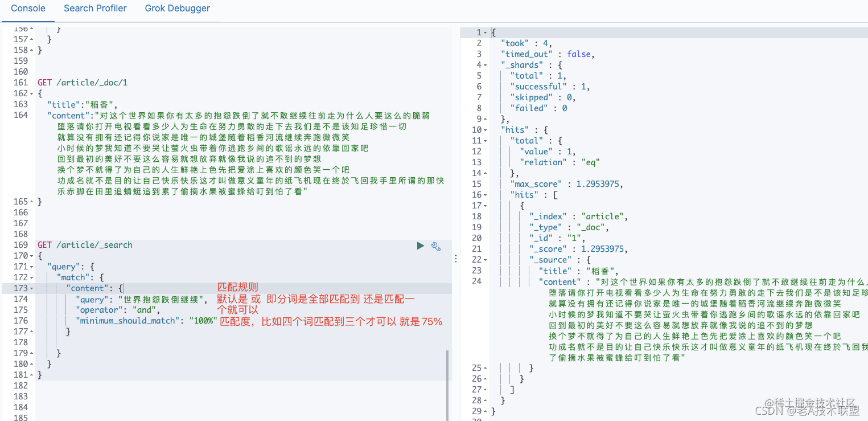The height and width of the screenshot is (421, 868).
Task: Click the "_type" : "_doc" response line
Action: (569, 227)
